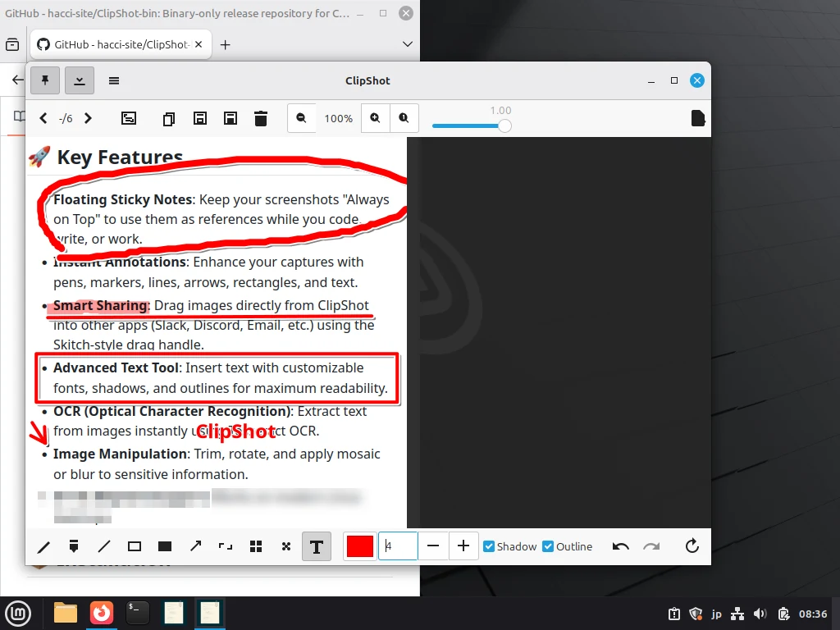Select the Blur tool
The width and height of the screenshot is (840, 630).
[286, 546]
